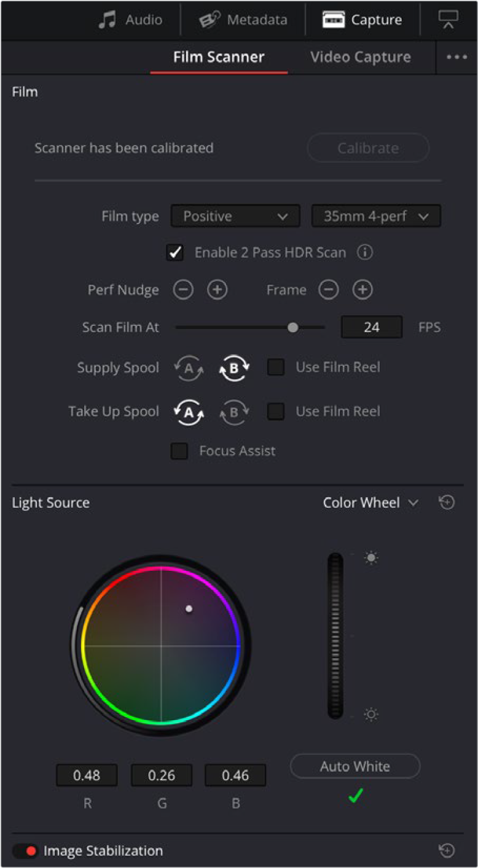Check Use Film Reel for Supply Spool
478x868 pixels.
(x=276, y=368)
